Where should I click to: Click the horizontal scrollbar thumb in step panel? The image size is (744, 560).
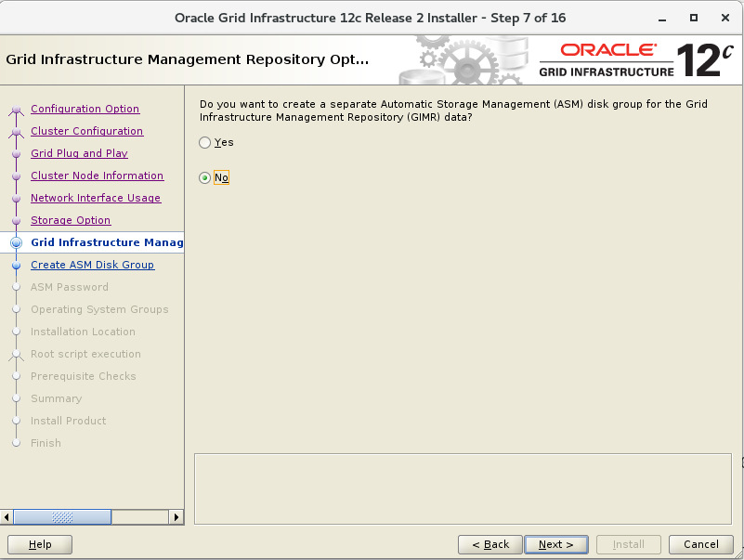(x=62, y=516)
